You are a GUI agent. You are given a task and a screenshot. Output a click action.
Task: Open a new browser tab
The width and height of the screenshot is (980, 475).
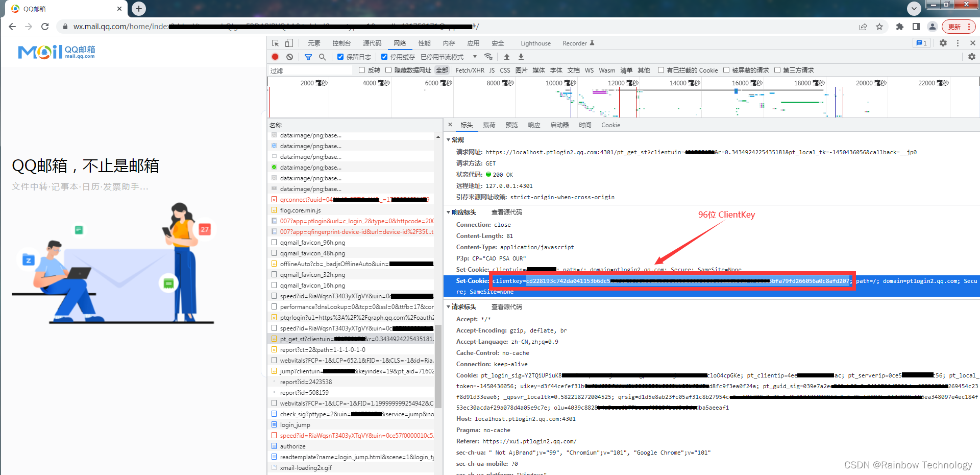point(139,8)
